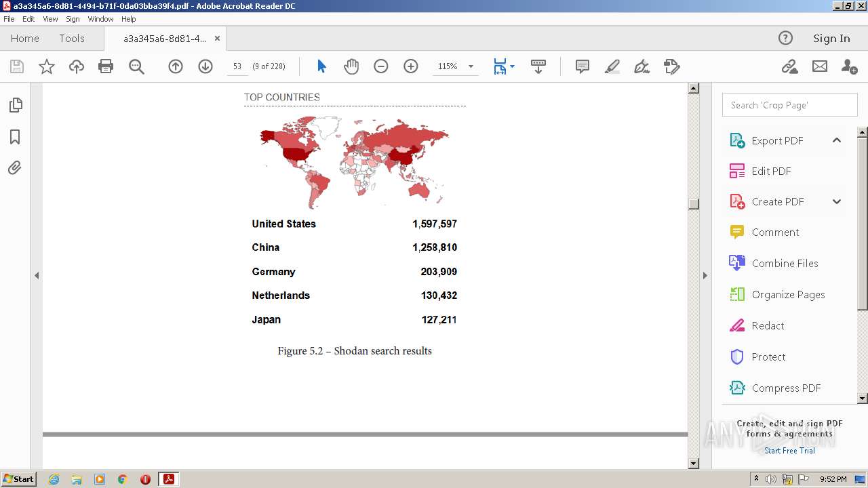Switch to the Home tab
The image size is (868, 488).
point(25,38)
